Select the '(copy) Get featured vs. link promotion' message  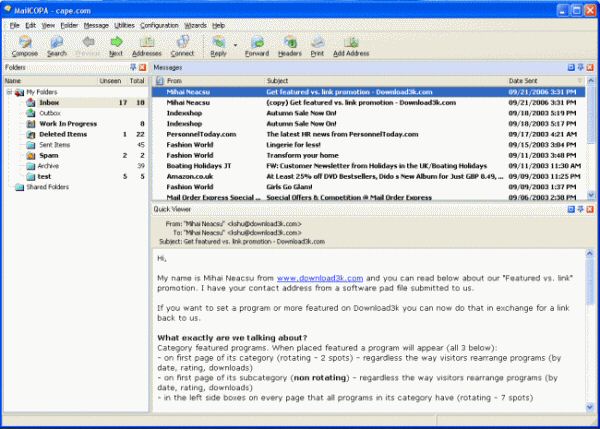(368, 103)
